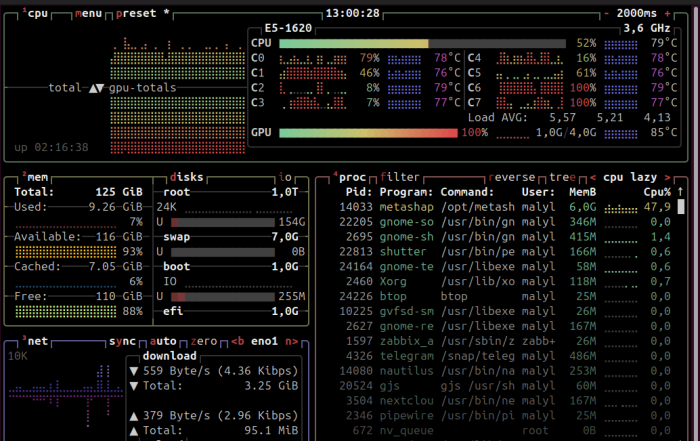Click left arrow to change sort column

pyautogui.click(x=593, y=177)
